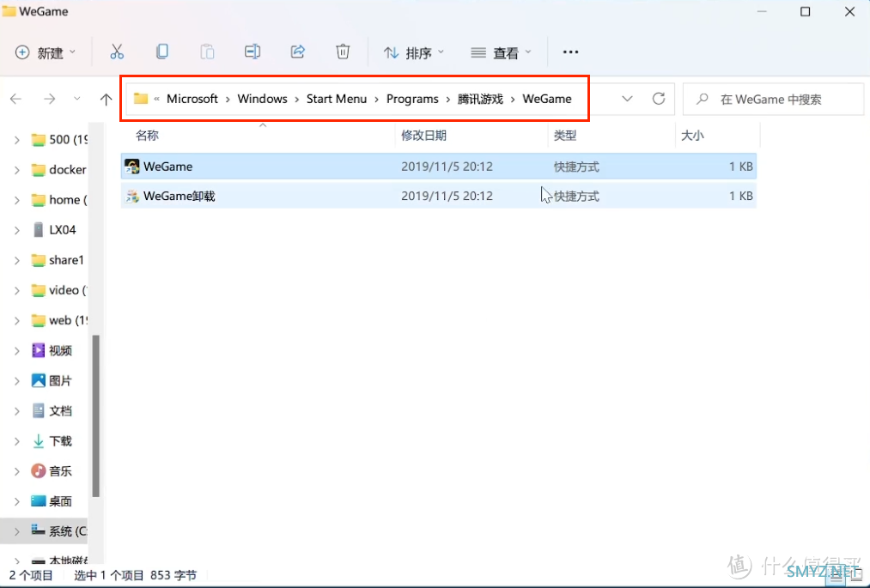The width and height of the screenshot is (870, 588).
Task: Select the home folder in sidebar
Action: (59, 200)
